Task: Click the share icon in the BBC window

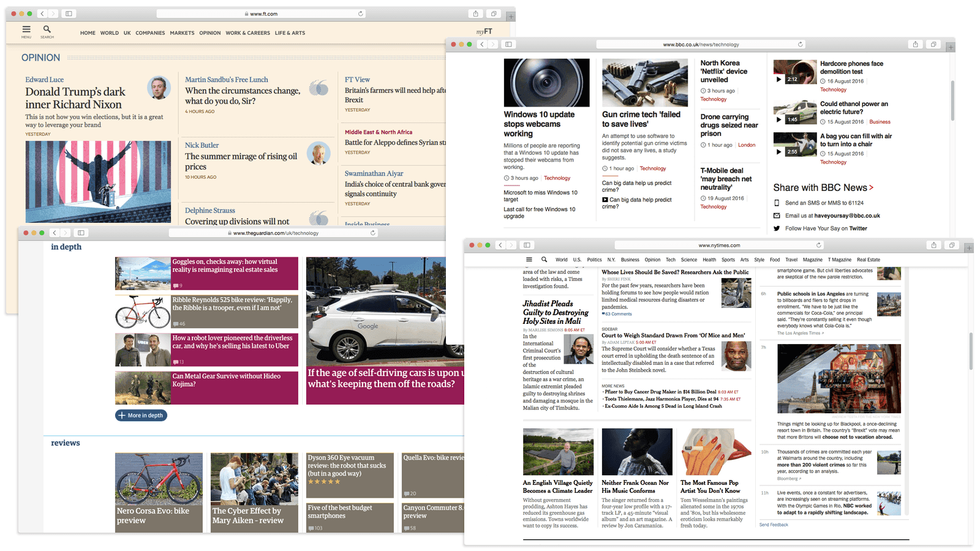Action: pos(915,44)
